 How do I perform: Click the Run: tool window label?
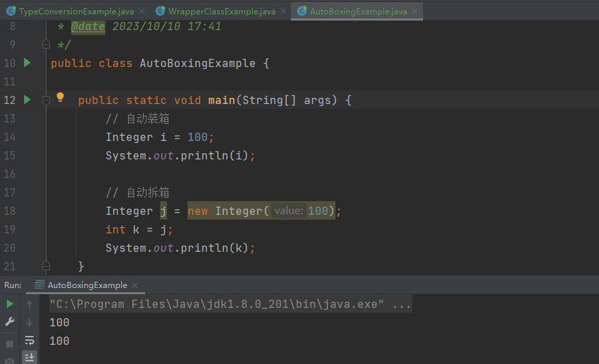(12, 285)
